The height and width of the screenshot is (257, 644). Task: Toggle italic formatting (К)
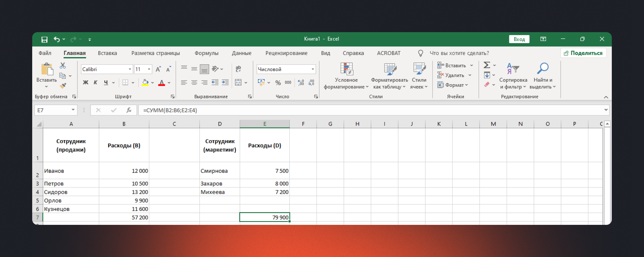point(96,83)
